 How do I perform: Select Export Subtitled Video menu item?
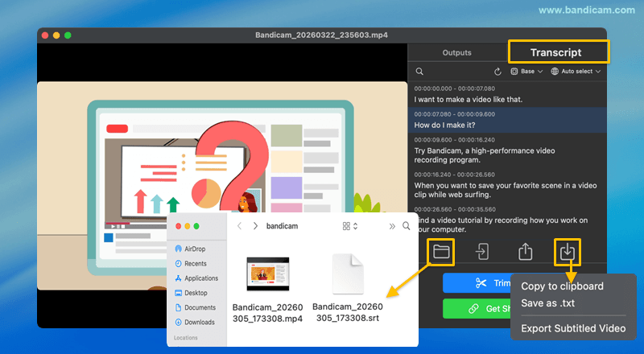point(572,328)
